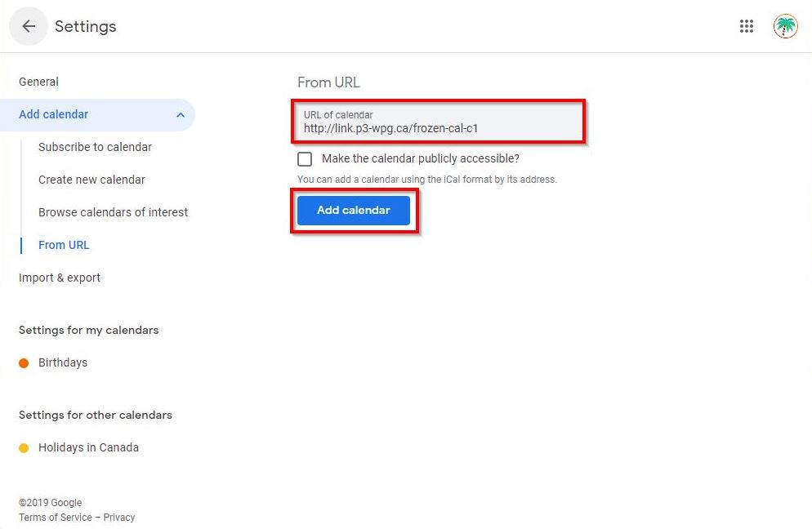Click the Settings page title
This screenshot has height=529, width=812.
pyautogui.click(x=86, y=26)
